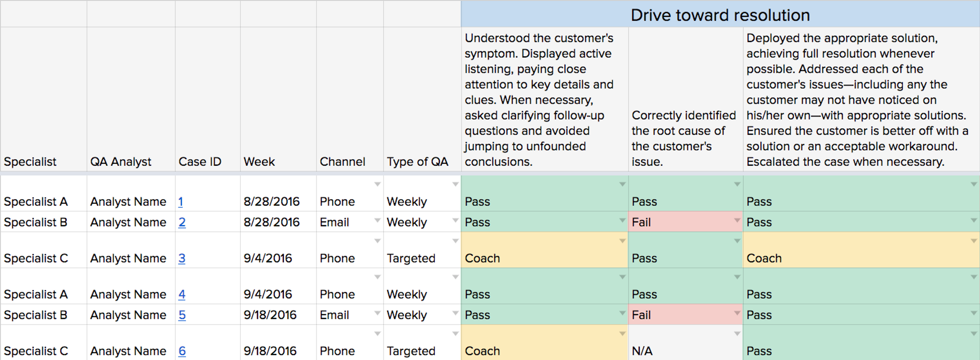The width and height of the screenshot is (980, 360).
Task: Select the Drive toward resolution header cell
Action: pyautogui.click(x=721, y=14)
